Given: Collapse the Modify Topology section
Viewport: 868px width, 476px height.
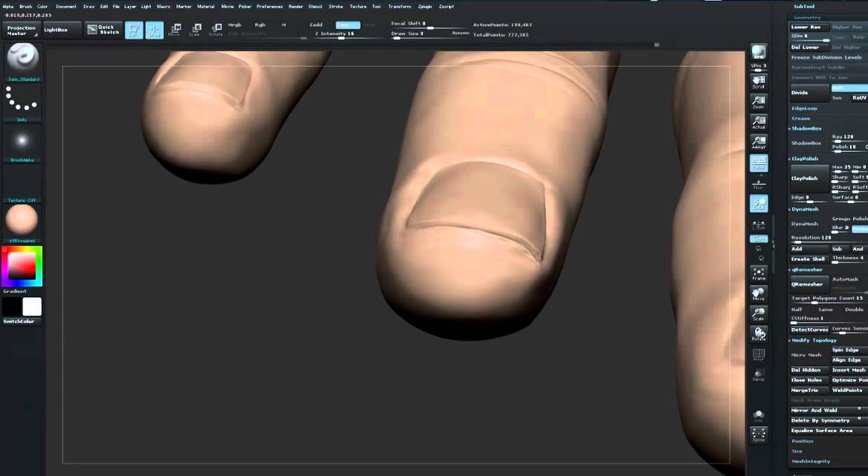Looking at the screenshot, I should (x=814, y=340).
